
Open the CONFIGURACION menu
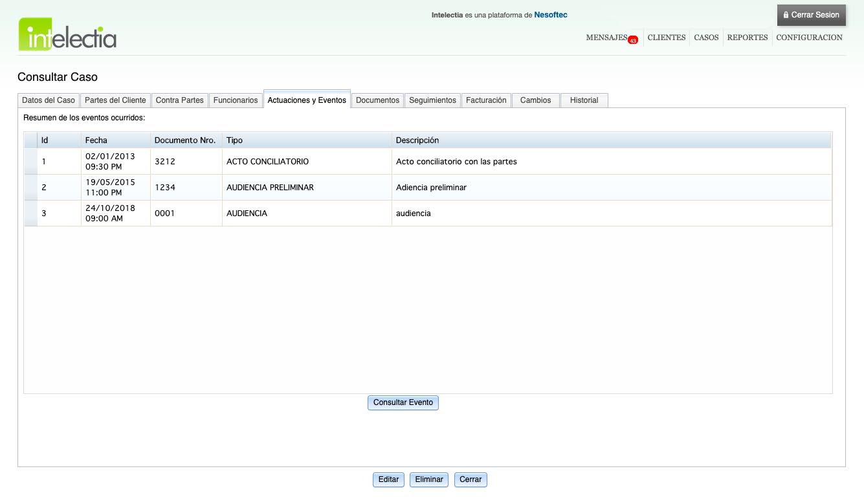(x=809, y=38)
